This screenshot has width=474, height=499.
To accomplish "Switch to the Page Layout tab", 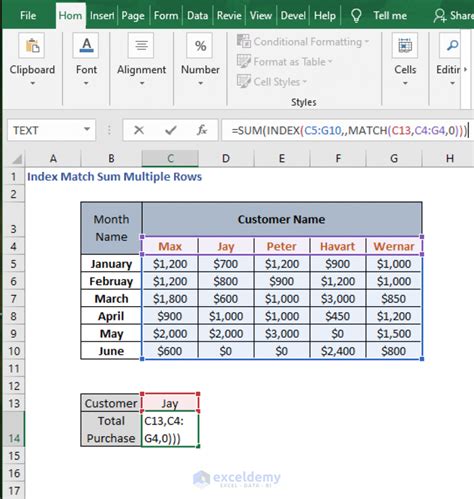I will pyautogui.click(x=133, y=15).
